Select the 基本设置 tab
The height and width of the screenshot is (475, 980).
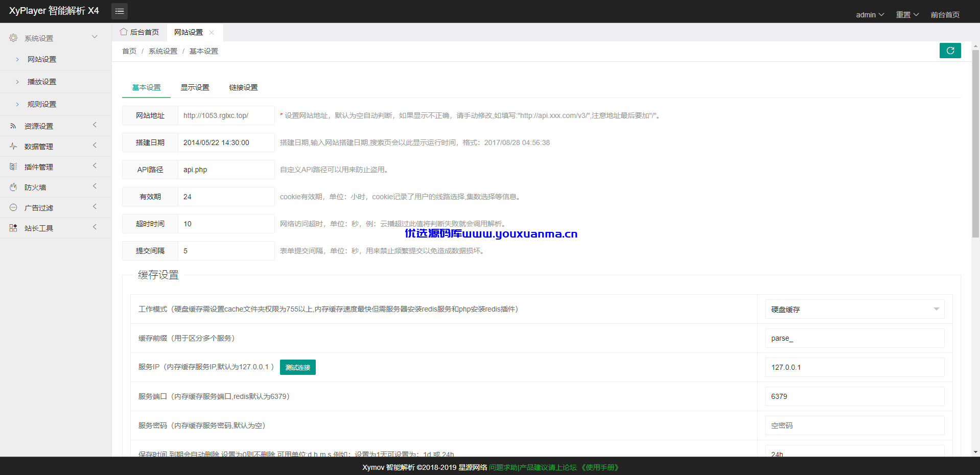click(x=147, y=87)
